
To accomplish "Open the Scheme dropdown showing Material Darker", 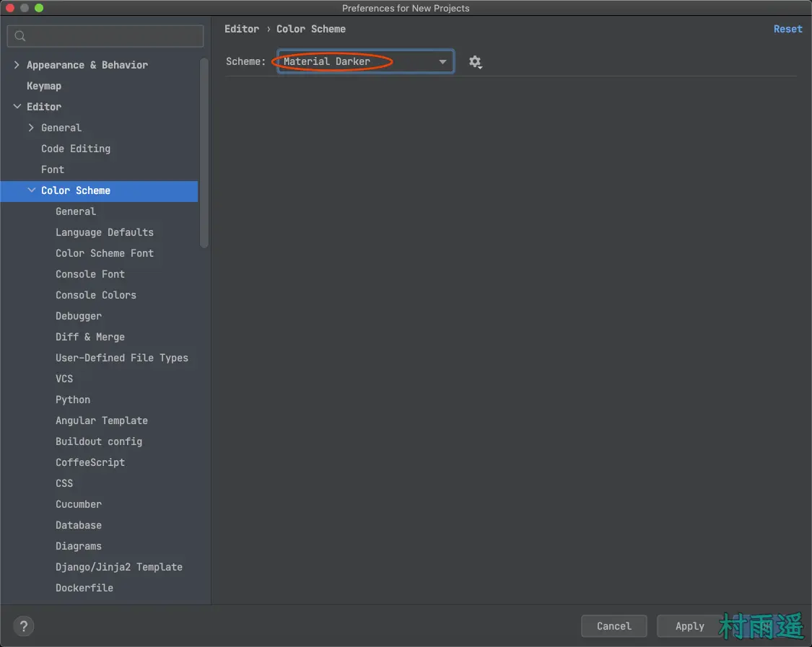I will [x=365, y=62].
